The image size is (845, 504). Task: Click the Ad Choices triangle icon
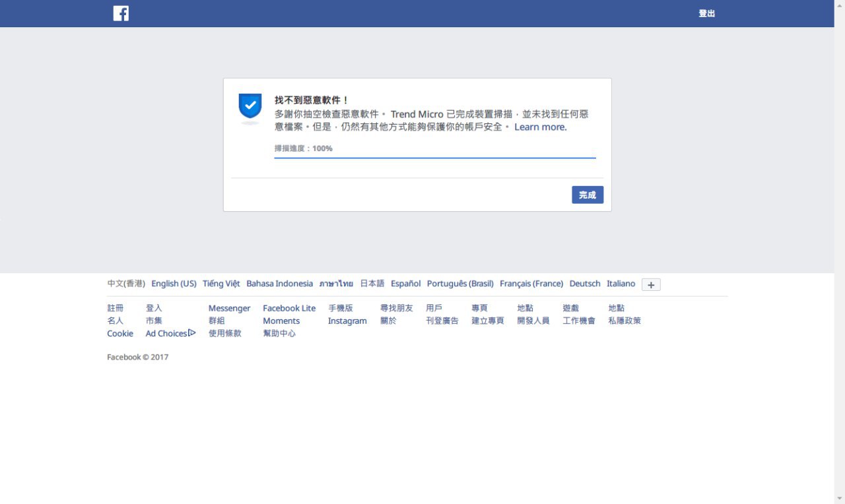point(192,333)
